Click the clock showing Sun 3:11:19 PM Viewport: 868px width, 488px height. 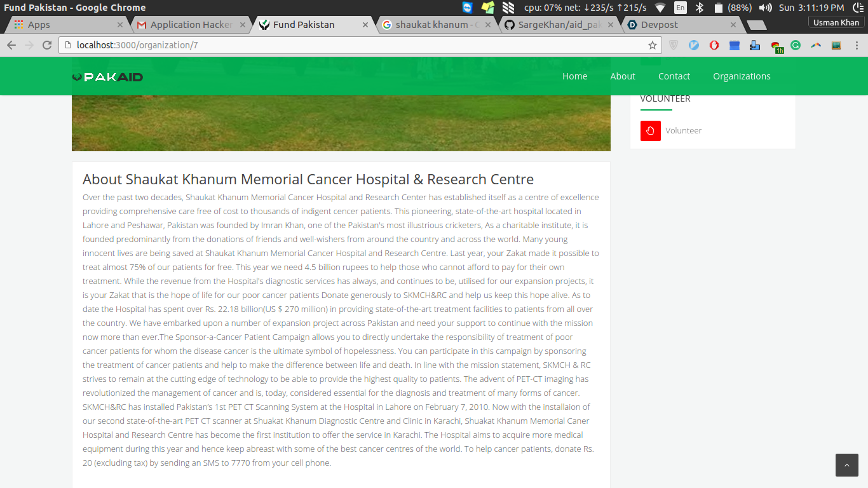(x=811, y=8)
